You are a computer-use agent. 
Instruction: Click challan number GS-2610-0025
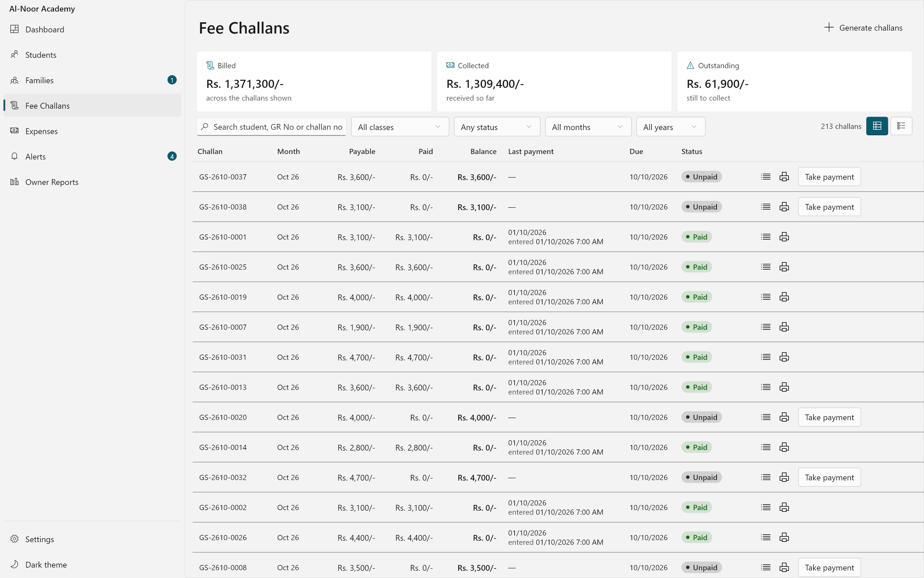(223, 267)
